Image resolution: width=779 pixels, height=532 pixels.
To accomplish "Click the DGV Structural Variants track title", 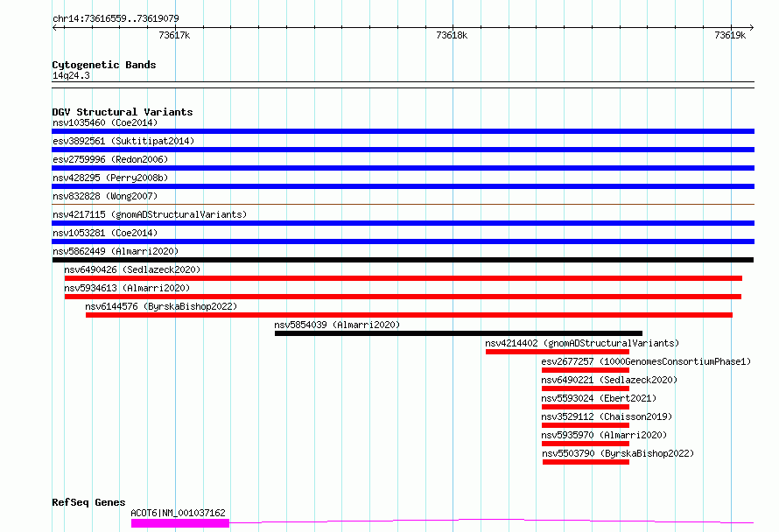I will 123,112.
